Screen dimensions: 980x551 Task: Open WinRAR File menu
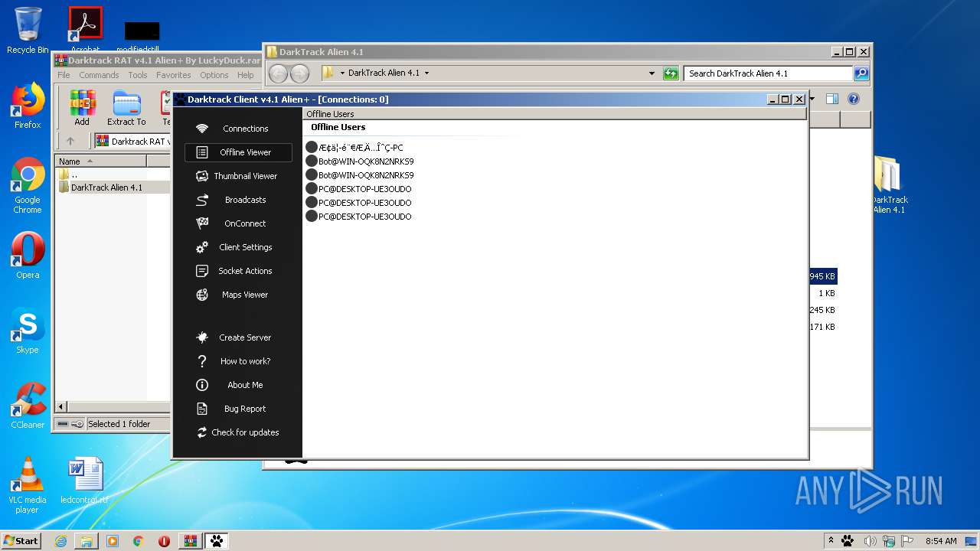point(64,75)
